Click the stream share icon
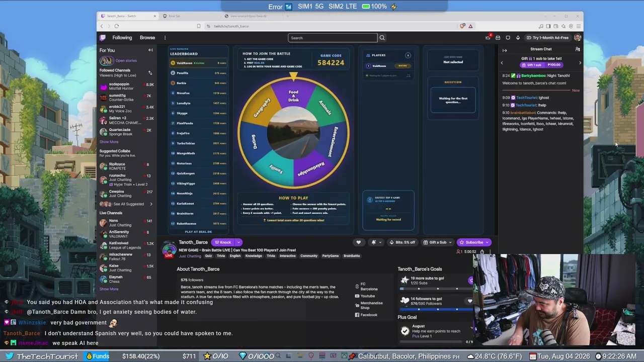 click(x=481, y=252)
